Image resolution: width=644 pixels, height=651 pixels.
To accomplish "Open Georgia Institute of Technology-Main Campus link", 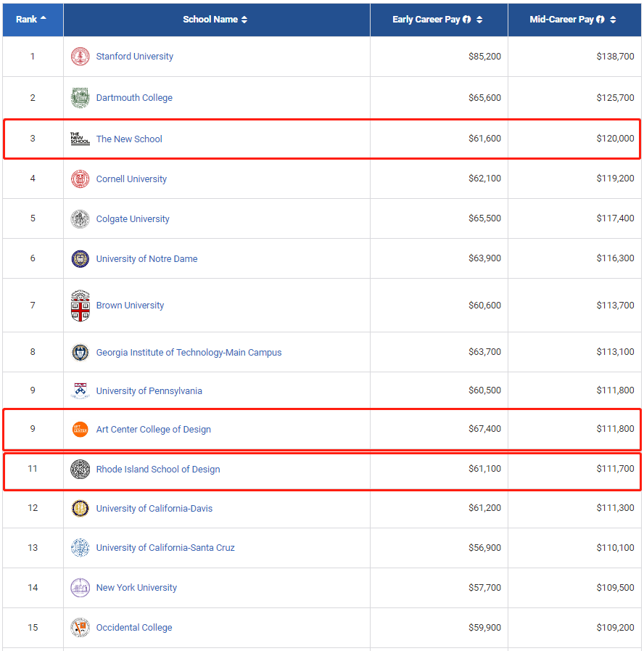I will pyautogui.click(x=189, y=353).
